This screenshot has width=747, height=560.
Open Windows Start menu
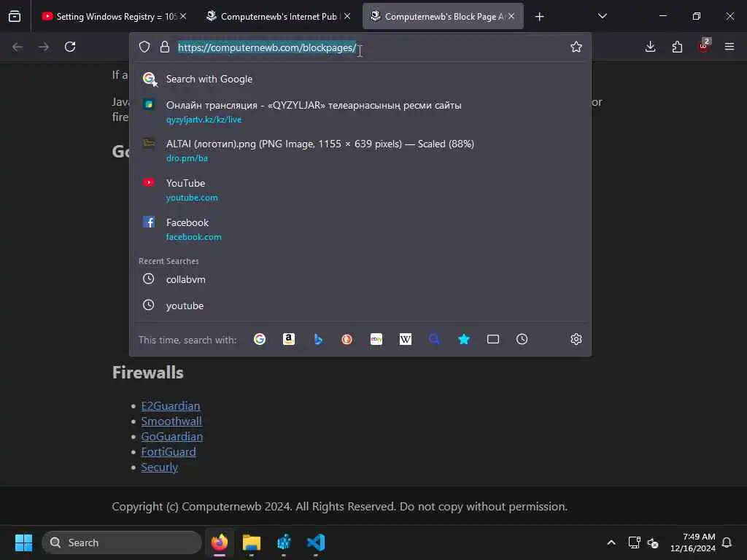(x=23, y=542)
